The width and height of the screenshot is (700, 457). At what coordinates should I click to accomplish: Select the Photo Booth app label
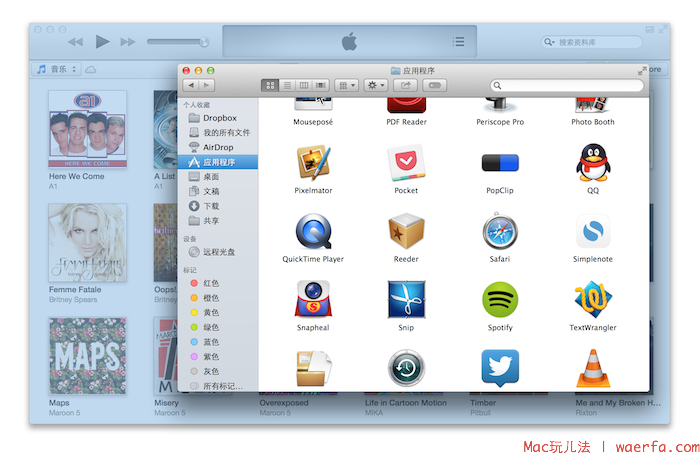[x=593, y=122]
